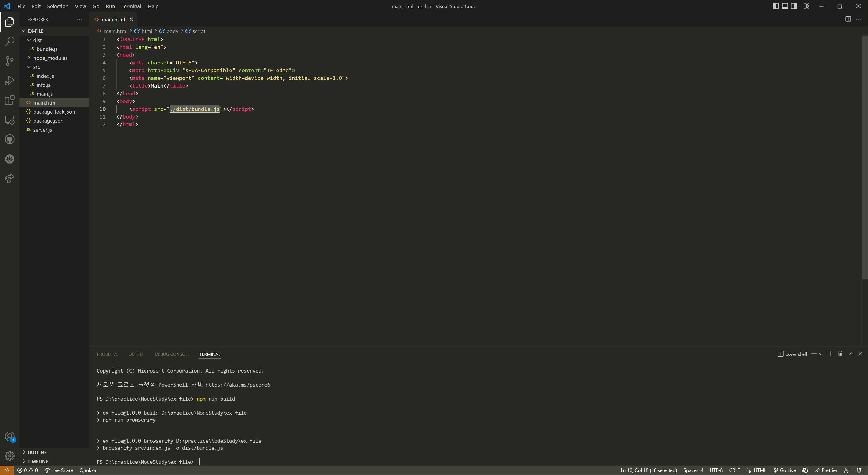Expand the OUTLINE section
This screenshot has height=475, width=868.
[37, 452]
